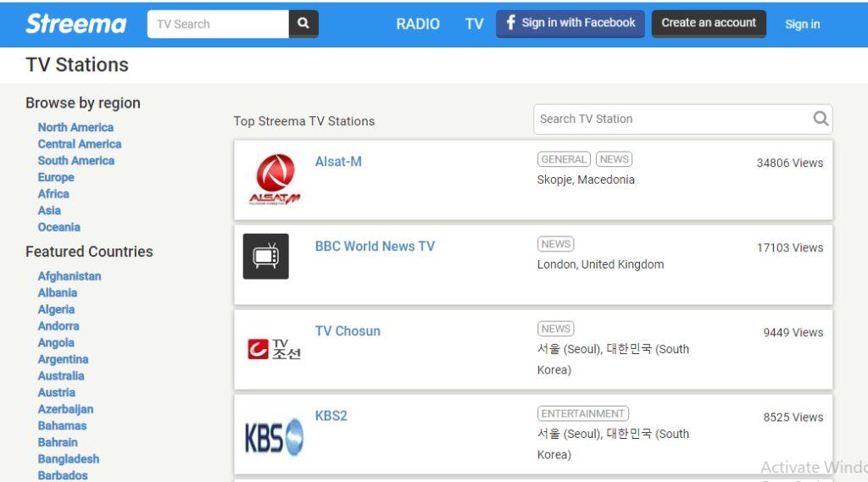Screen dimensions: 868x482
Task: Click the Streema logo
Action: click(x=75, y=24)
